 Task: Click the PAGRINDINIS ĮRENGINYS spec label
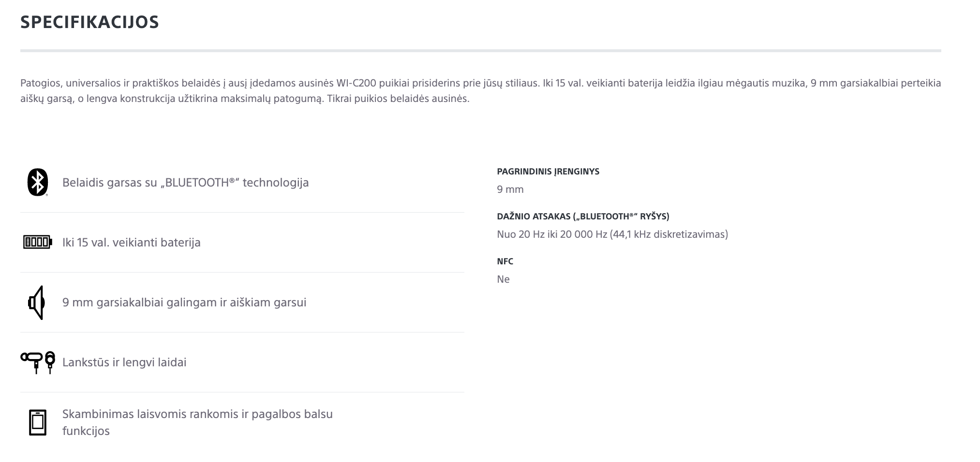[x=548, y=172]
